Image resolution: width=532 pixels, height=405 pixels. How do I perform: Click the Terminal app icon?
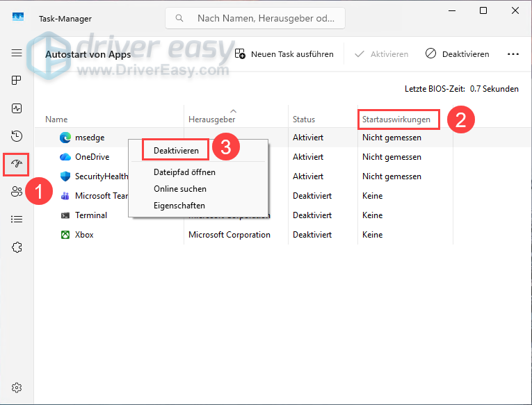pos(65,215)
